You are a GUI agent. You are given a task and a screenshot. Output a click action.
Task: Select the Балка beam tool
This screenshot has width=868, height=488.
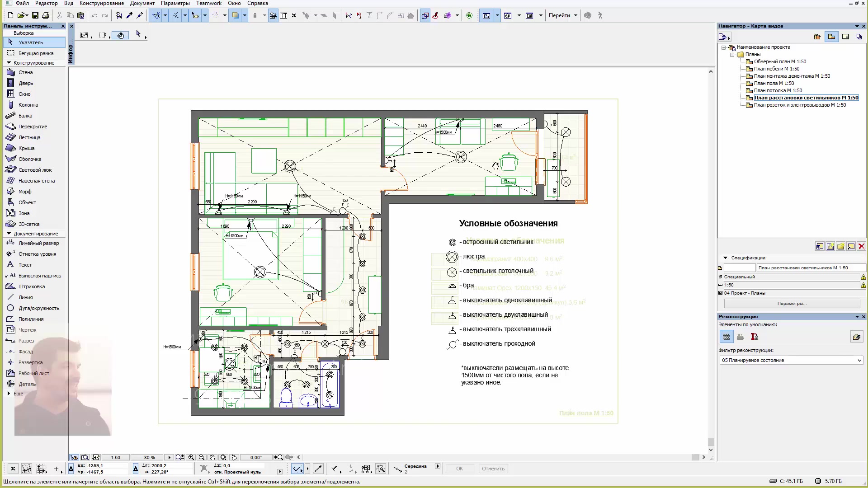point(34,116)
